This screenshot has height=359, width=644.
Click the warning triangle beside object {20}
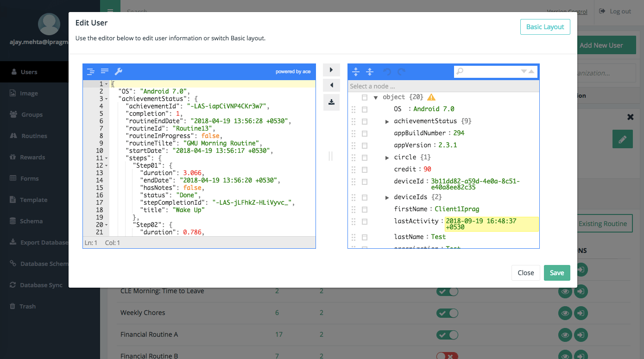[x=431, y=97]
